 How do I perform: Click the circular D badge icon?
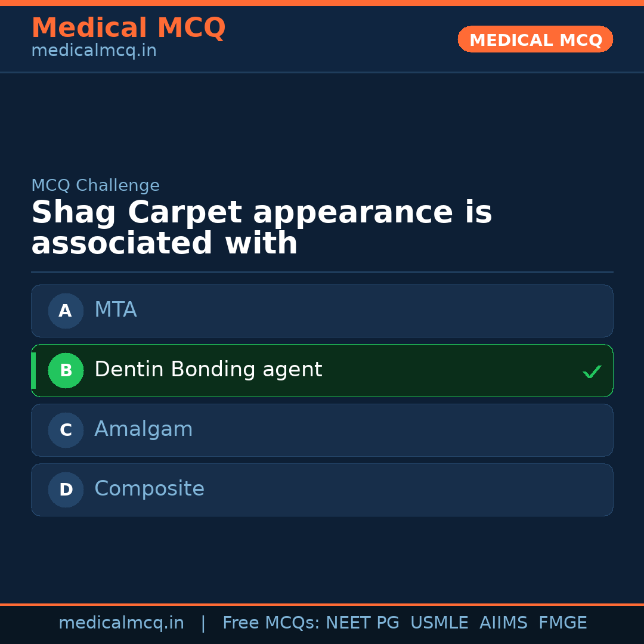(66, 490)
